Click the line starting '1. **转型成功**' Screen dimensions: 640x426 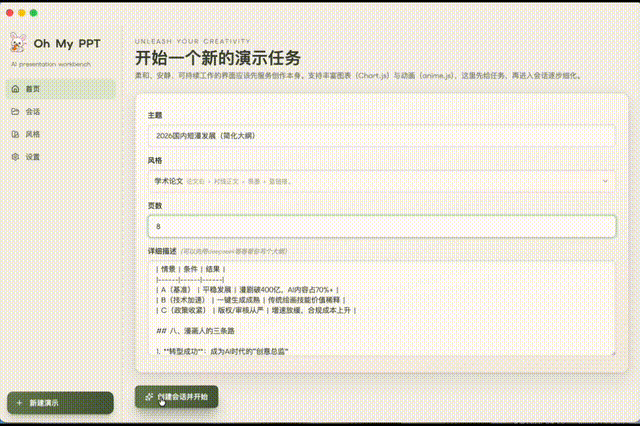(x=222, y=351)
